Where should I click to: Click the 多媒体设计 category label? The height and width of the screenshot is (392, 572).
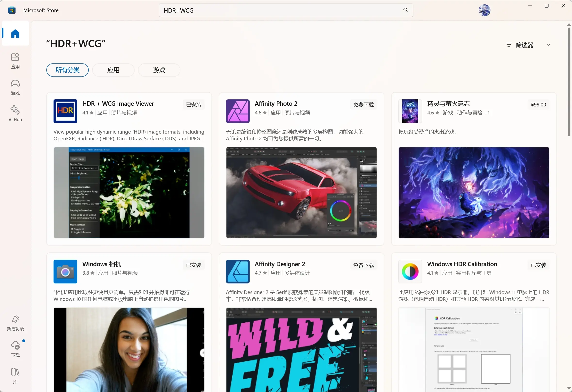click(x=297, y=273)
